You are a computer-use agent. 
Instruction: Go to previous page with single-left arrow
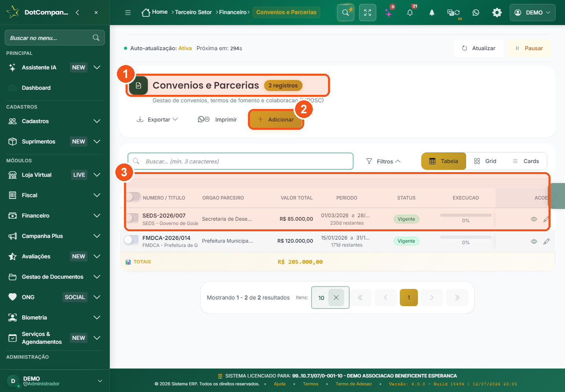[385, 298]
